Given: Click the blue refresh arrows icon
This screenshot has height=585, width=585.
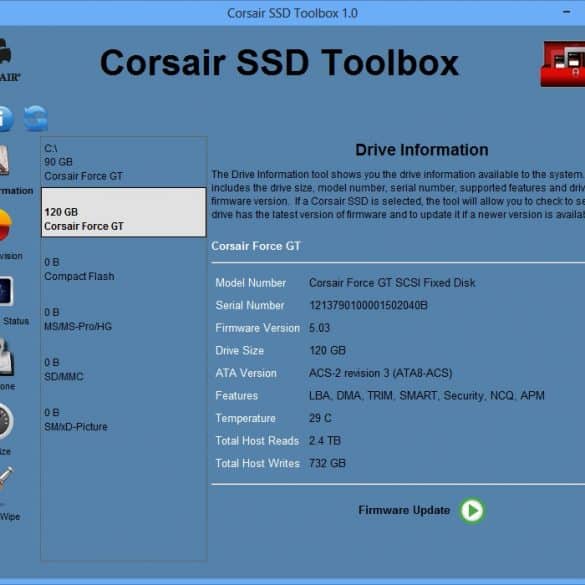Looking at the screenshot, I should pos(36,119).
